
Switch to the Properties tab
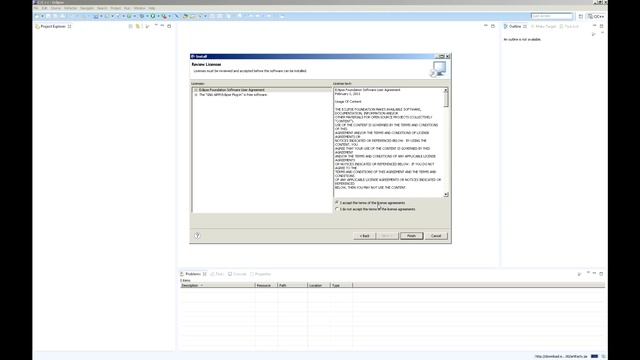pyautogui.click(x=260, y=274)
